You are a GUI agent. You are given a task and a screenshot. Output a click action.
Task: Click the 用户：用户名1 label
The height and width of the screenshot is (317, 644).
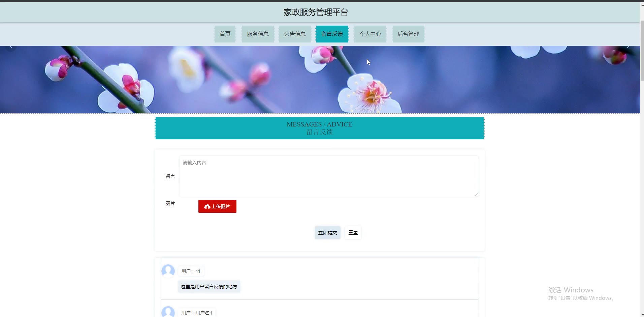(197, 313)
